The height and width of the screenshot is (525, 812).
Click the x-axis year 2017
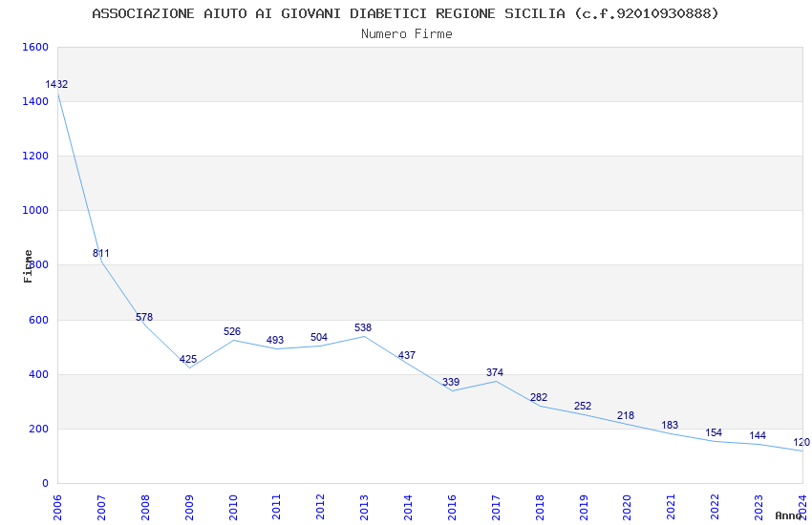tap(496, 508)
